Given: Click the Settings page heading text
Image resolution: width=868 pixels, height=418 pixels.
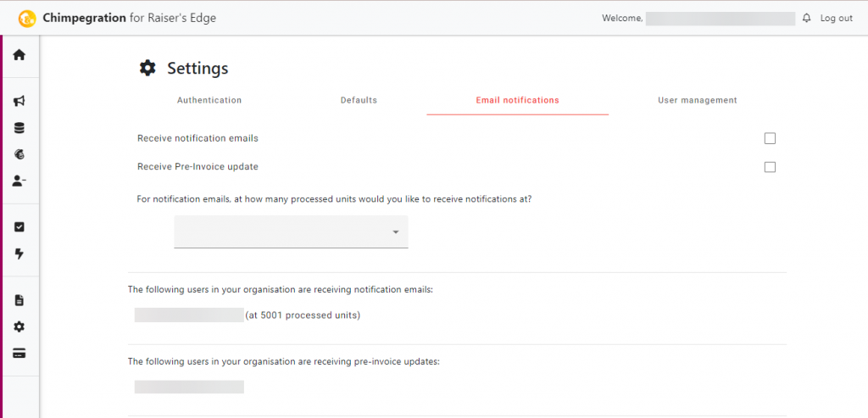Looking at the screenshot, I should coord(198,69).
